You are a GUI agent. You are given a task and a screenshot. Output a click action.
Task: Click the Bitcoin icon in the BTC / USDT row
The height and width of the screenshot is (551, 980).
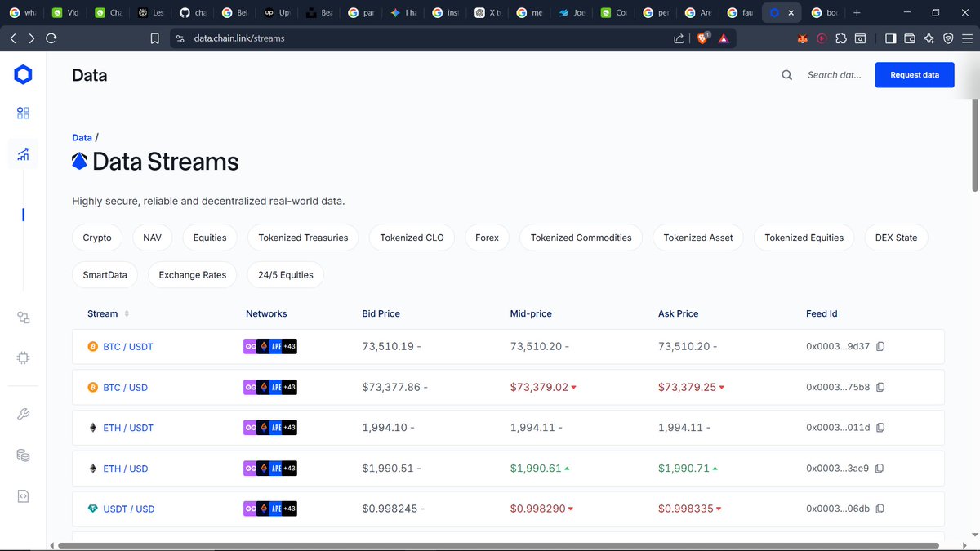[x=92, y=347]
